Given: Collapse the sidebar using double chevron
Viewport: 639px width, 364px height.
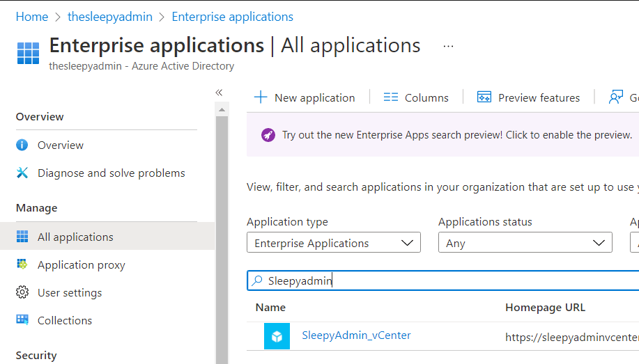Looking at the screenshot, I should (219, 93).
